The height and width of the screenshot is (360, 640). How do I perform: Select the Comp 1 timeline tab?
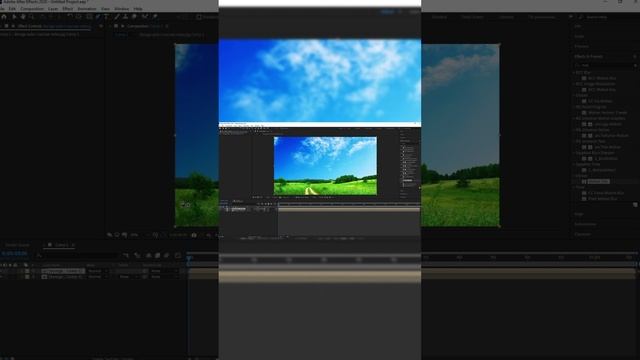pos(61,245)
